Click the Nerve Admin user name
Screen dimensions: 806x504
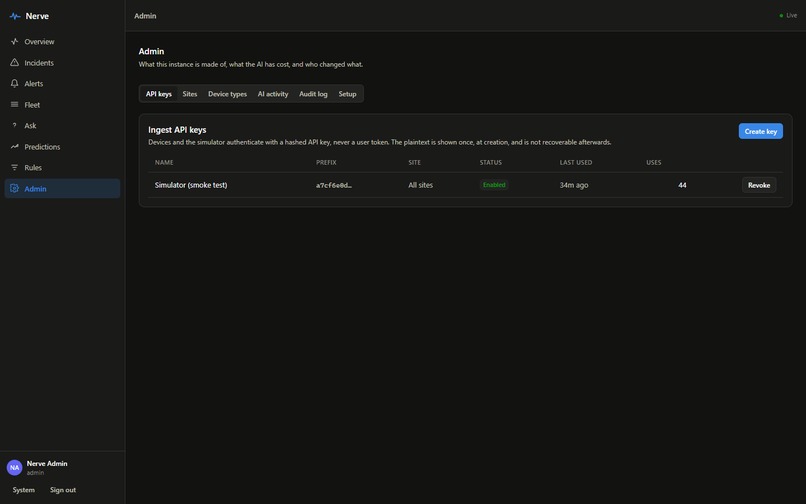47,463
